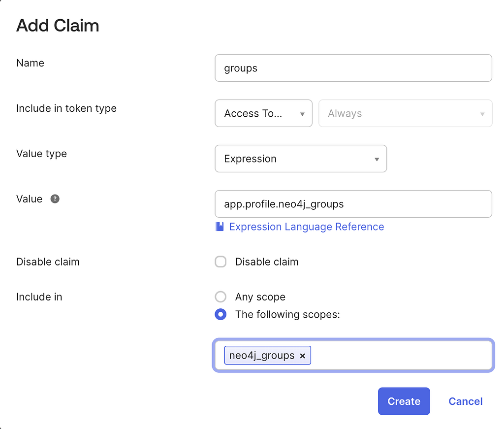Click the neo4j_groups scope tag
The image size is (504, 429).
click(262, 355)
